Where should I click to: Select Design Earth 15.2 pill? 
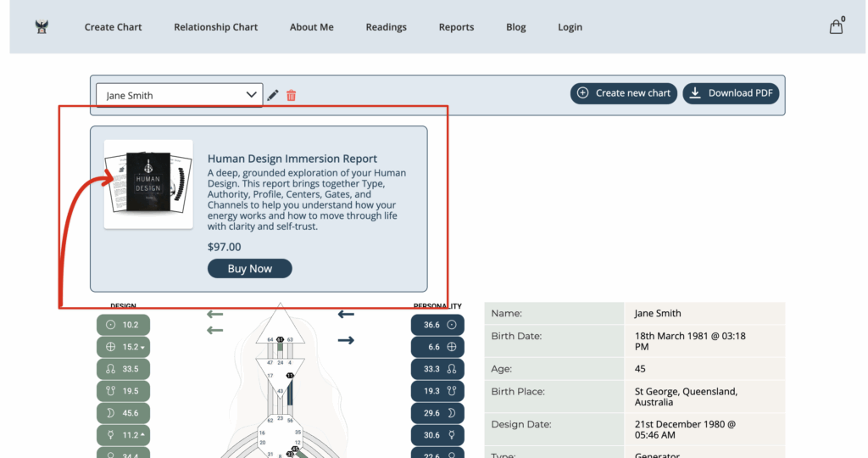(x=123, y=347)
